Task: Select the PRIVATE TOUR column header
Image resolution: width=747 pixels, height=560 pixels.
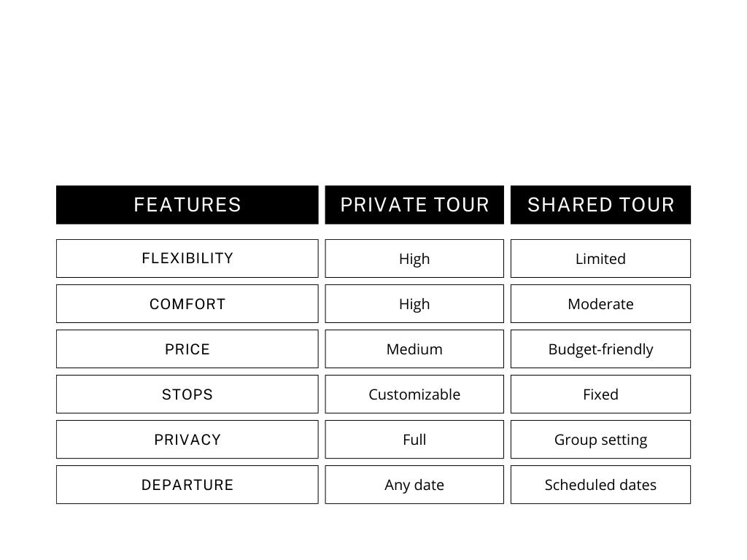Action: pos(414,205)
